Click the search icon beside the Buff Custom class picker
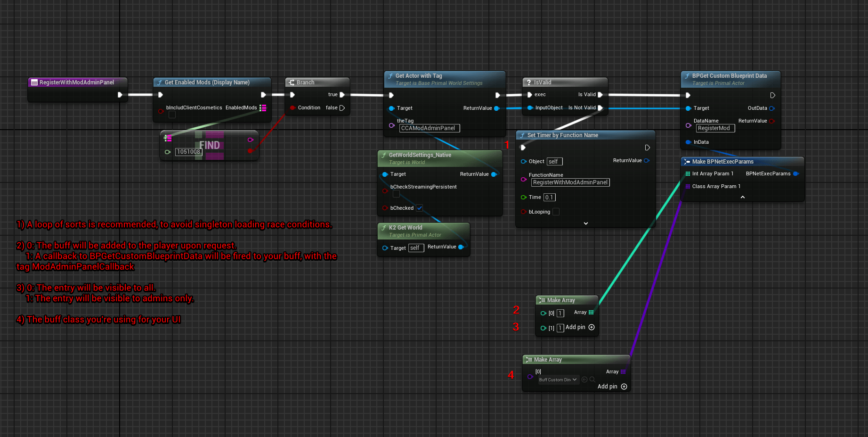This screenshot has width=868, height=437. click(x=592, y=379)
